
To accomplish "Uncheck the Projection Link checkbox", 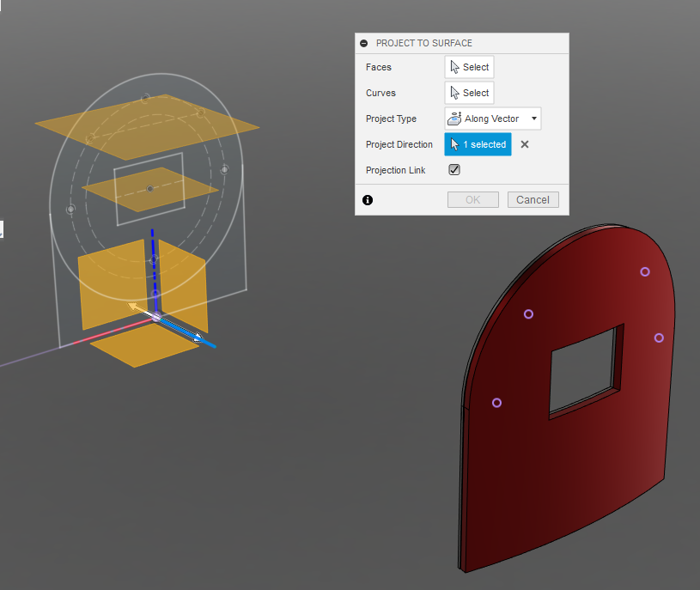I will point(453,169).
